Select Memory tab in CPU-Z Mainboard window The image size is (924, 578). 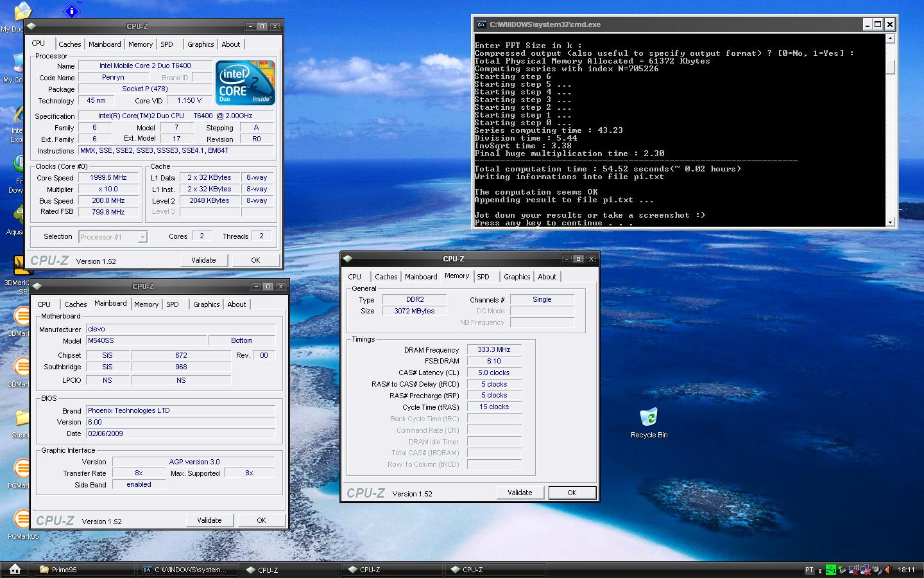pos(146,304)
